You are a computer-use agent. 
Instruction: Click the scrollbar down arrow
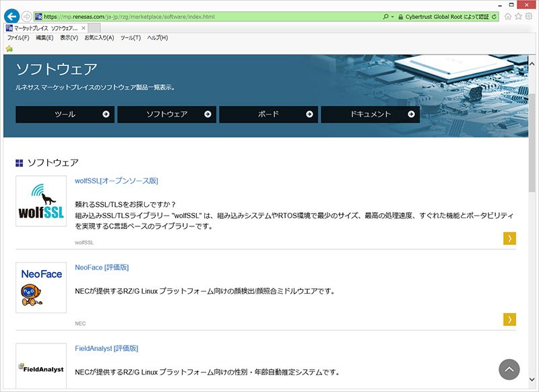coord(532,380)
